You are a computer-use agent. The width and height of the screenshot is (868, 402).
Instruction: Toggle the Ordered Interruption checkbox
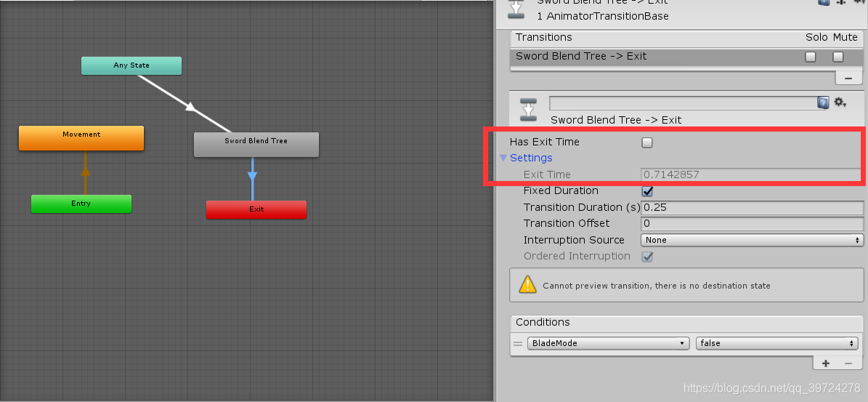pos(647,257)
